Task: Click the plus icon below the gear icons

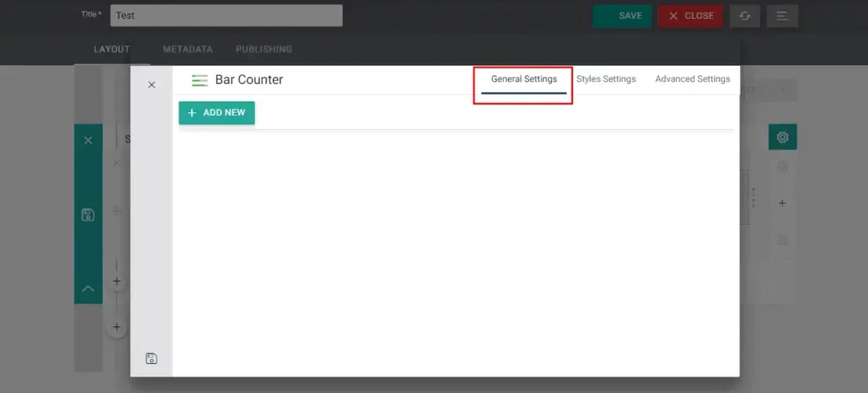Action: point(782,203)
